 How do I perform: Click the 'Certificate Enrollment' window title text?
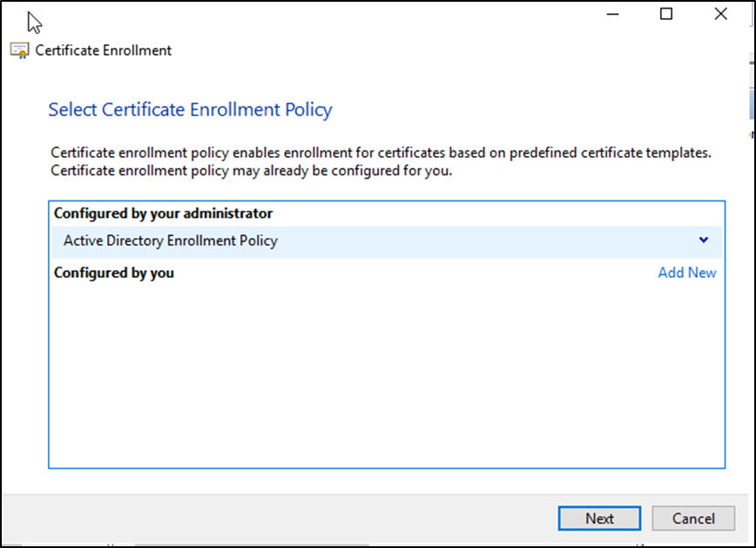coord(103,51)
